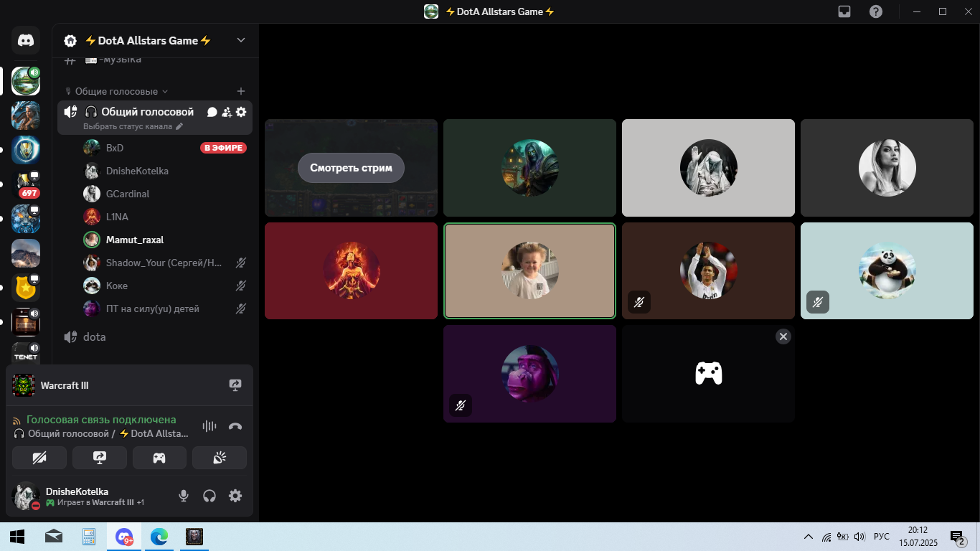The height and width of the screenshot is (551, 980).
Task: Join the dota voice channel
Action: pos(155,336)
